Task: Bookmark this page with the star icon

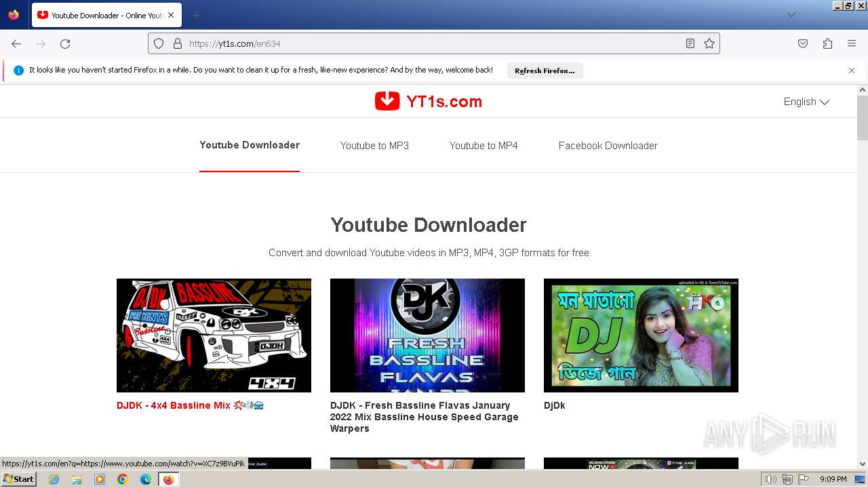Action: (709, 43)
